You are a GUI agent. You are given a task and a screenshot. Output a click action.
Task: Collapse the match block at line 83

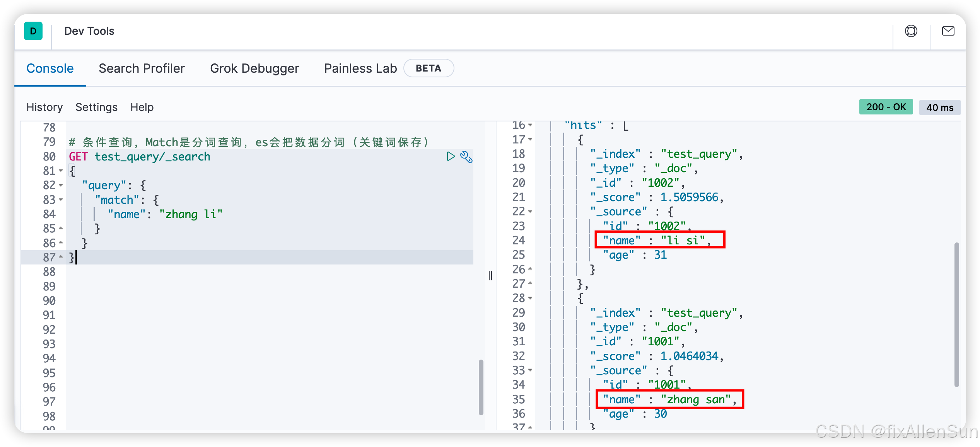61,200
